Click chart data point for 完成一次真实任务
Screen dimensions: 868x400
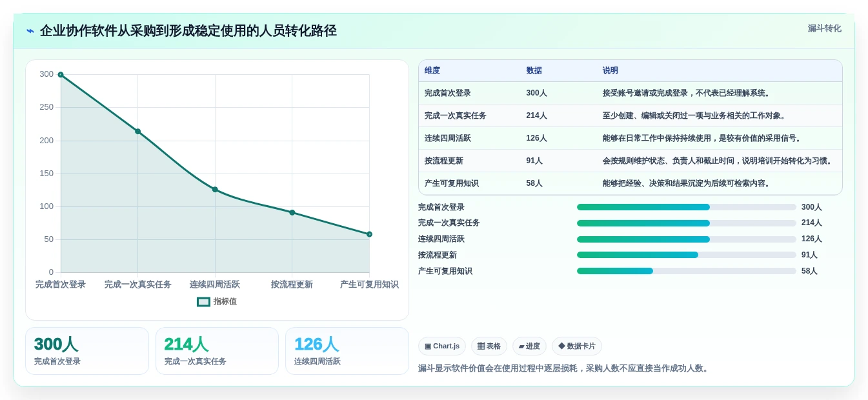137,132
